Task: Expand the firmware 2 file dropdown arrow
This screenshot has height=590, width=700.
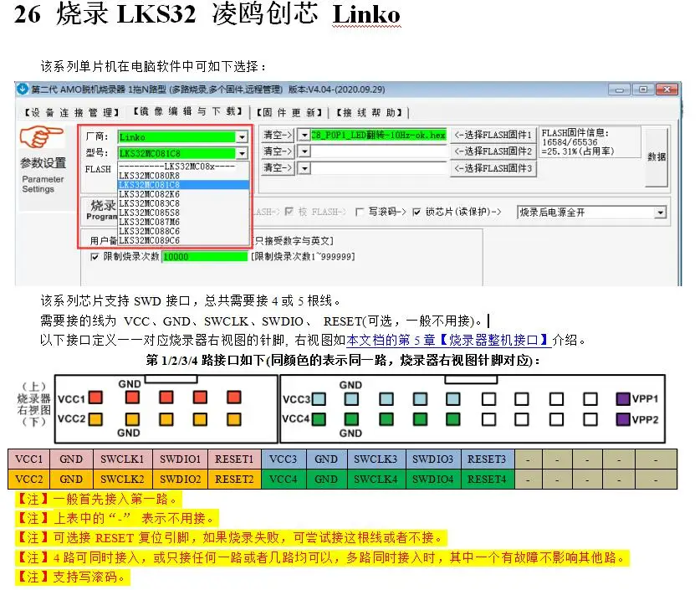Action: 304,151
